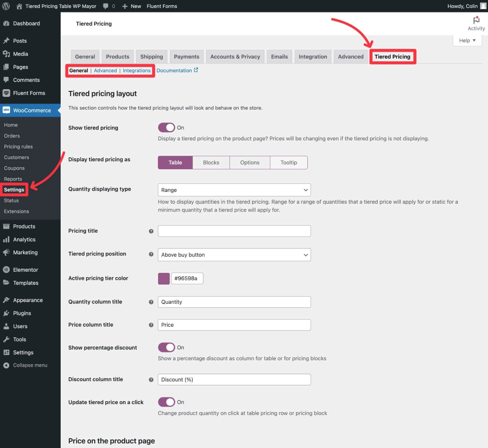Open the Quantity displaying type dropdown
The width and height of the screenshot is (488, 448).
tap(234, 190)
